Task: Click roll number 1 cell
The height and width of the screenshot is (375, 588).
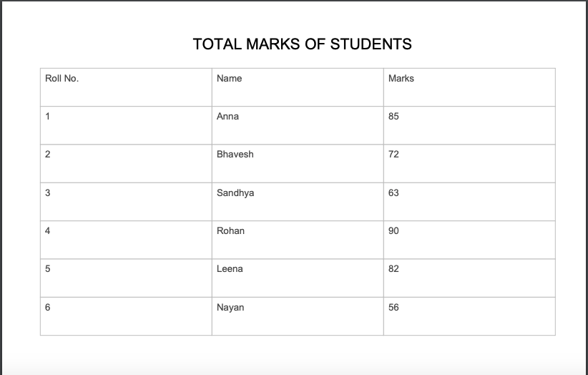Action: point(126,126)
